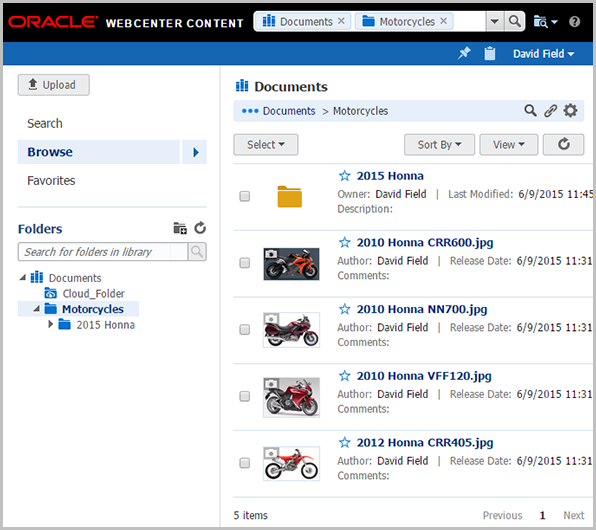
Task: Open the David Field user menu
Action: [543, 54]
